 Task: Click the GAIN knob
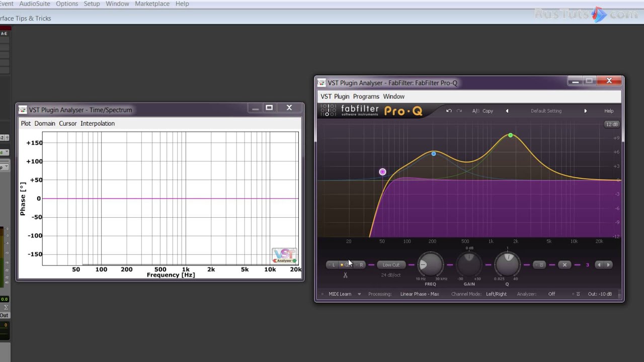pos(469,264)
